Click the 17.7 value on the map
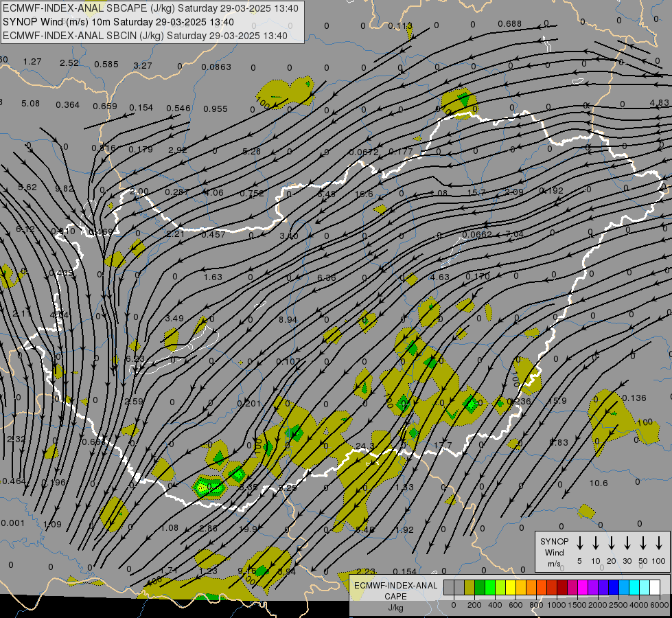This screenshot has height=618, width=672. [x=443, y=445]
